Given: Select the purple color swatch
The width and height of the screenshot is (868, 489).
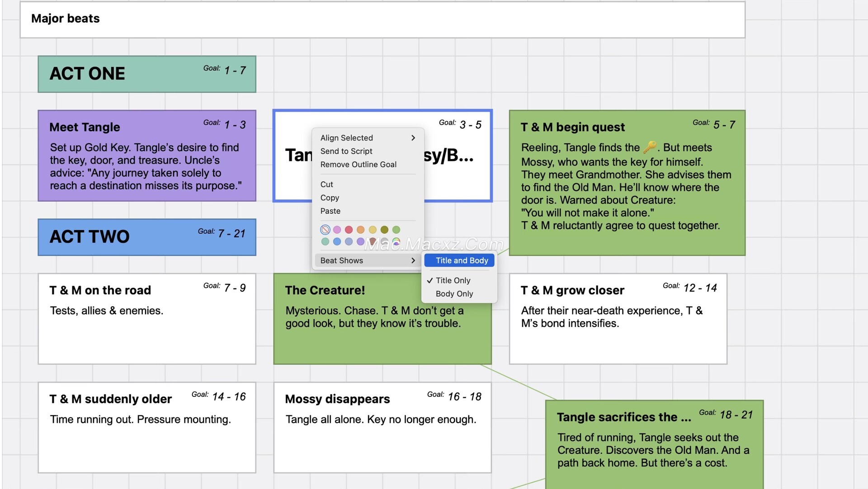Looking at the screenshot, I should click(360, 242).
